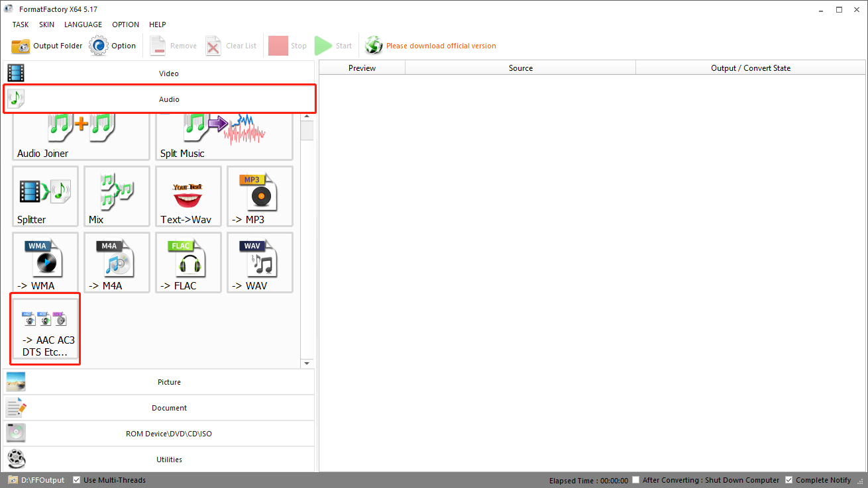Click the landscape Picture icon
868x488 pixels.
click(16, 382)
